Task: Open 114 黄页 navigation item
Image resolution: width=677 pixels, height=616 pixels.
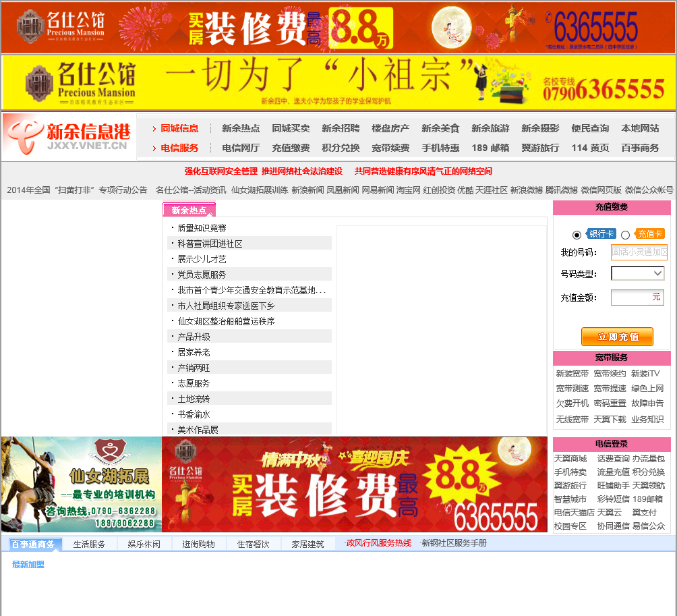Action: tap(590, 148)
